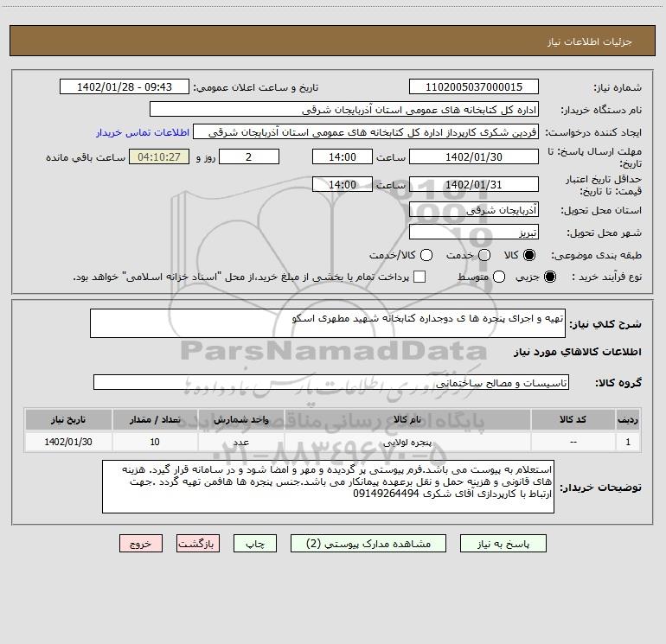This screenshot has width=666, height=644.
Task: Click the تعداد / مقدار column header
Action: [155, 419]
